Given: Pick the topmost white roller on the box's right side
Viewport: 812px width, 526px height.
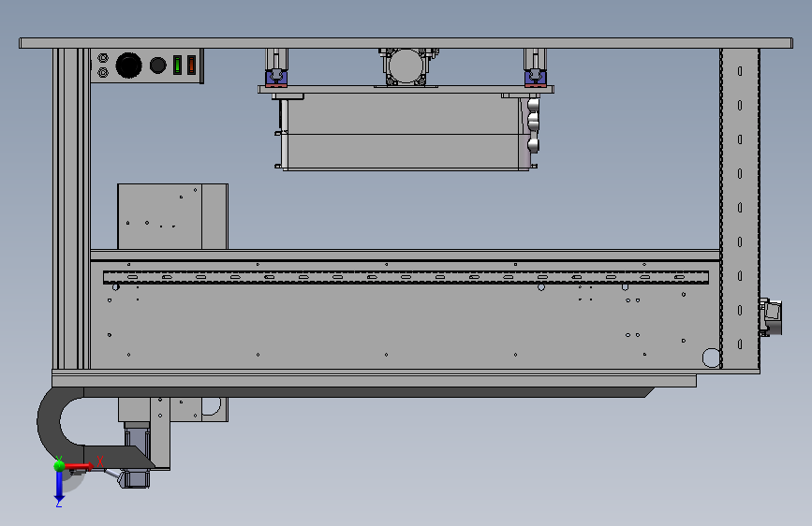Looking at the screenshot, I should click(533, 105).
